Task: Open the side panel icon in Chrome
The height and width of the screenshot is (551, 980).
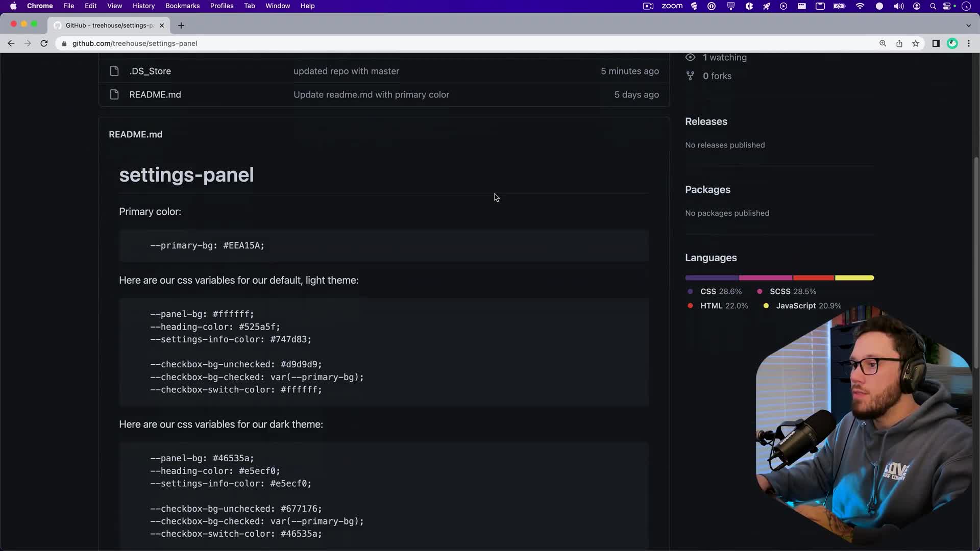Action: point(936,43)
